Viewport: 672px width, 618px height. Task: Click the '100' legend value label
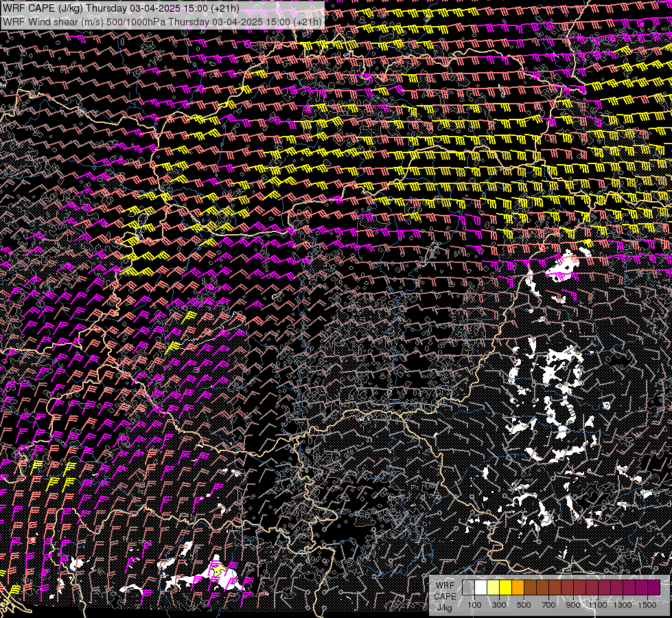click(474, 605)
